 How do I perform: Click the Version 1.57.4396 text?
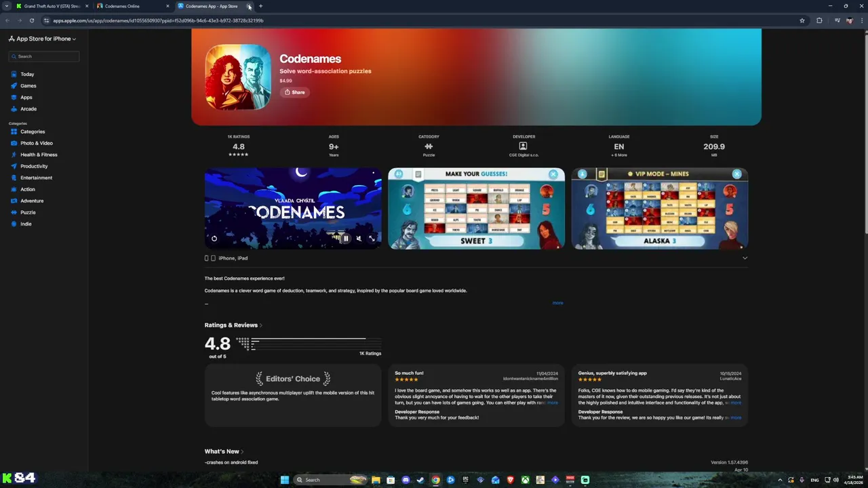729,462
